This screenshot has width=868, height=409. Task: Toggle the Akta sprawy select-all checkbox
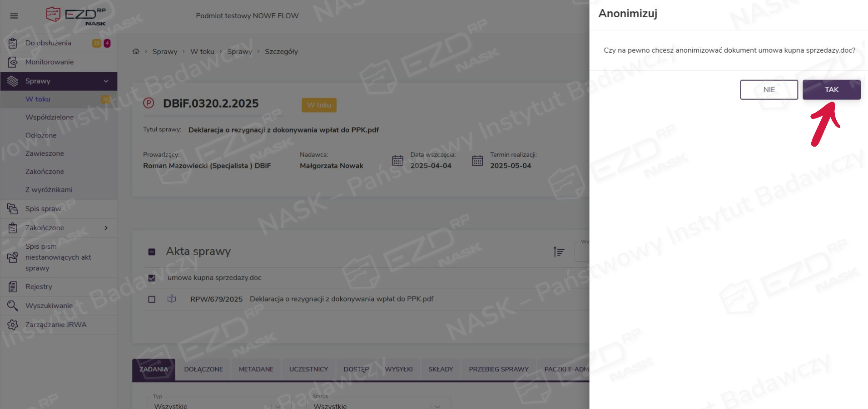tap(152, 252)
